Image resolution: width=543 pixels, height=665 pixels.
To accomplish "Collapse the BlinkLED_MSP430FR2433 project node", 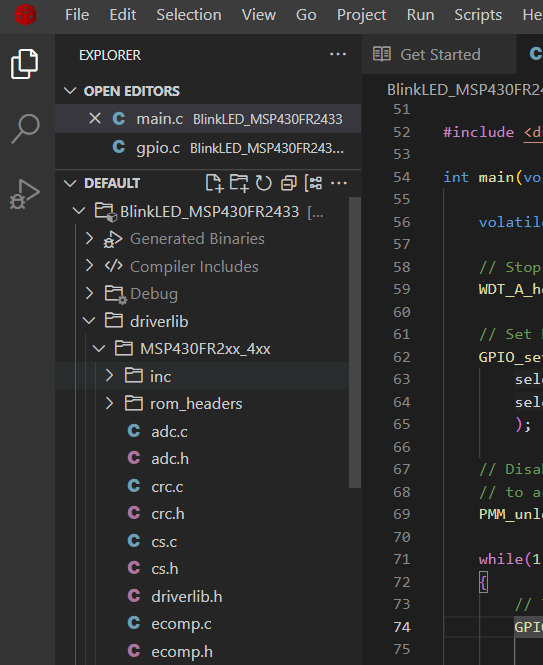I will point(79,211).
